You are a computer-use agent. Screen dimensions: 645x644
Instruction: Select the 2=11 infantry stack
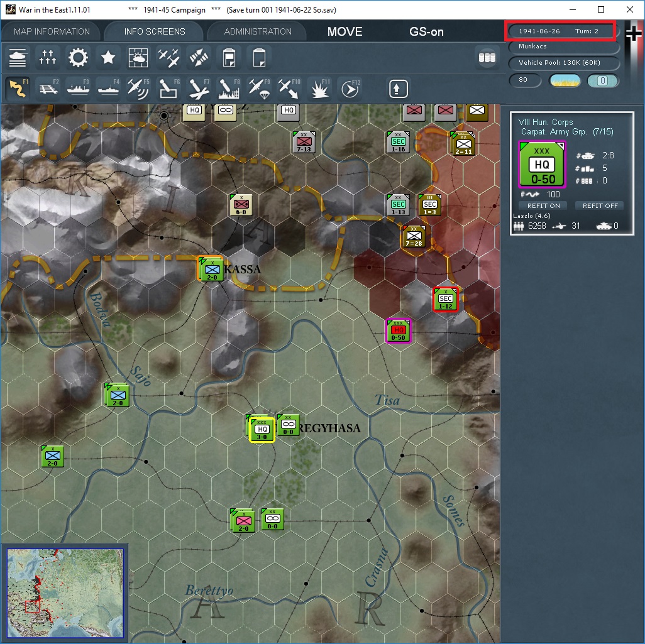pyautogui.click(x=463, y=144)
